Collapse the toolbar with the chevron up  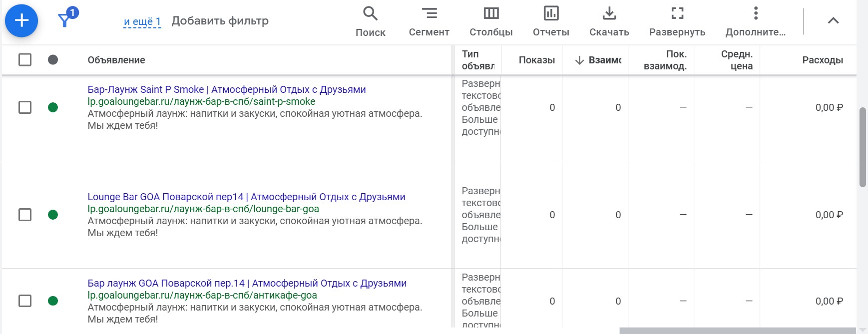pyautogui.click(x=833, y=20)
